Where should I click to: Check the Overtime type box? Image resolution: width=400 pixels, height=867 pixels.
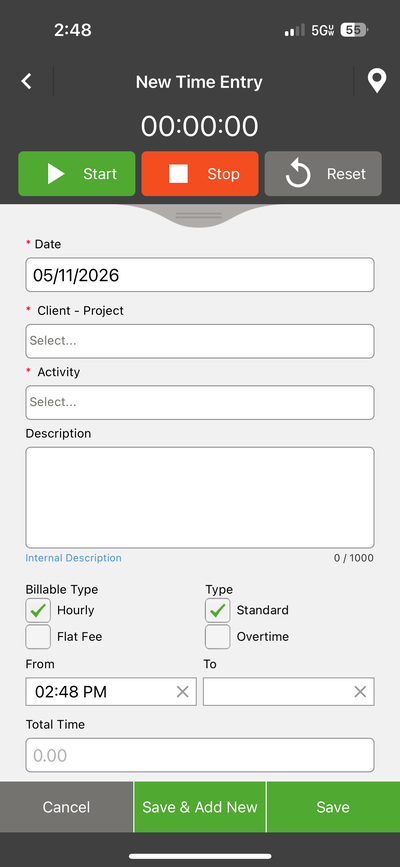(x=218, y=636)
